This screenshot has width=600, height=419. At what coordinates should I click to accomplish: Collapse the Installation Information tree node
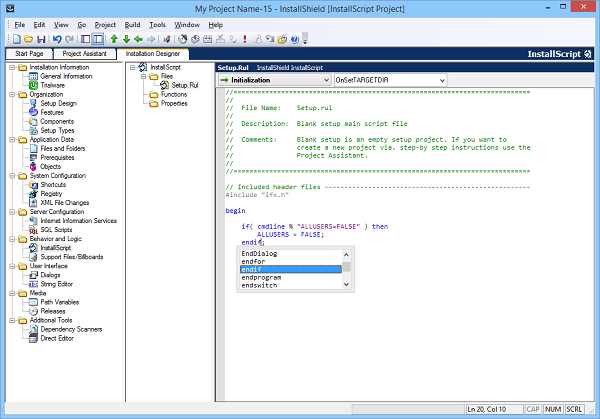[11, 67]
